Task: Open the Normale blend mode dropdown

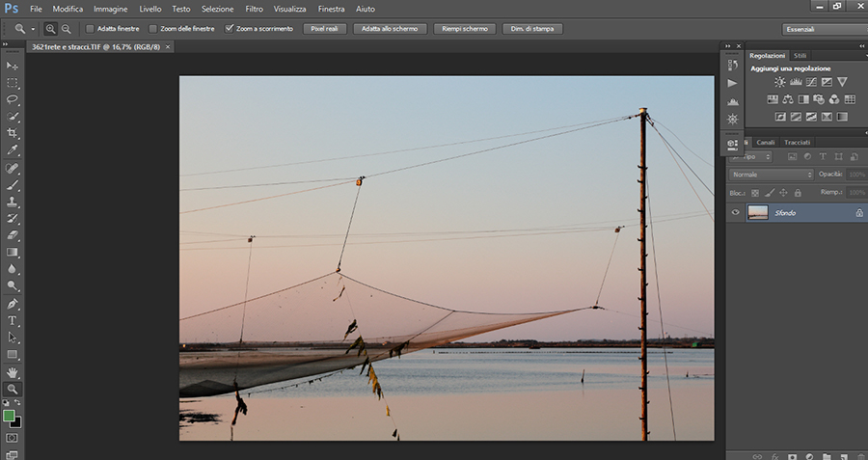Action: [772, 175]
